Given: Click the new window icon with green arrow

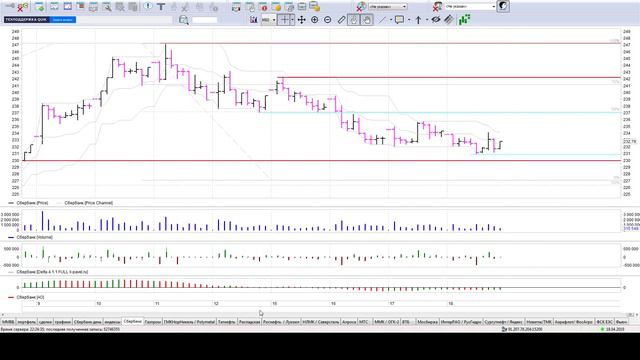Looking at the screenshot, I should pyautogui.click(x=39, y=7).
